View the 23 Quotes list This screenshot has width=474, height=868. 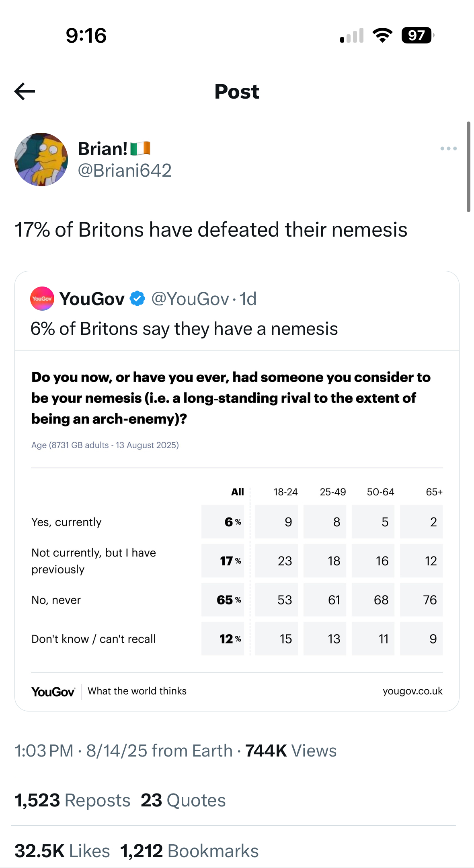pyautogui.click(x=183, y=800)
